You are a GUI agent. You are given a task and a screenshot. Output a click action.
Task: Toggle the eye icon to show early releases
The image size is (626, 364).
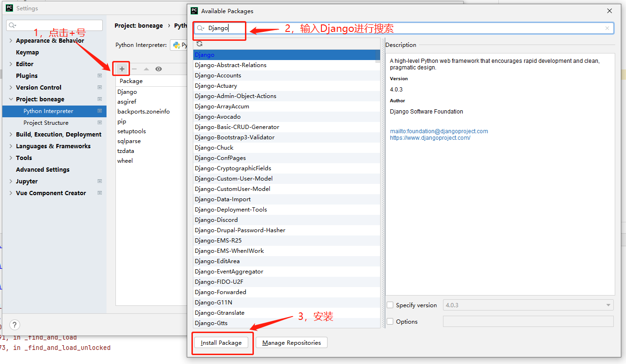pyautogui.click(x=159, y=69)
